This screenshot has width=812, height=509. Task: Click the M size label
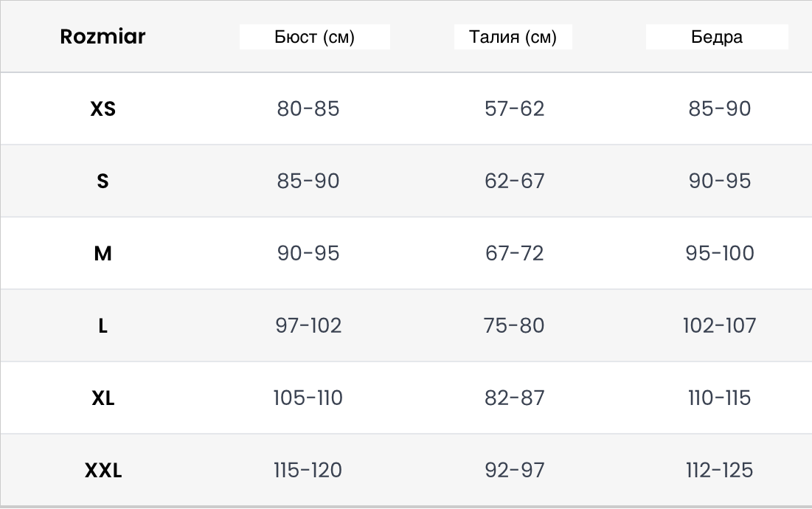point(103,254)
